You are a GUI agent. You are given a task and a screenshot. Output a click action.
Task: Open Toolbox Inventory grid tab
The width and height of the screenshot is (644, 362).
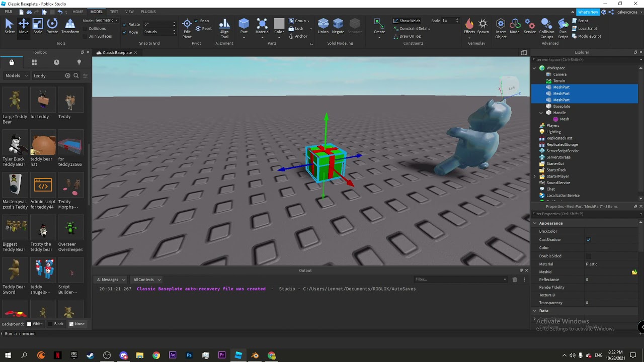click(34, 62)
